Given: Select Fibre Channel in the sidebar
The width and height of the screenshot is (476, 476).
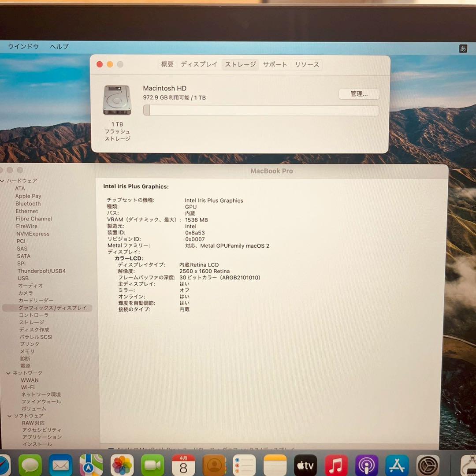Looking at the screenshot, I should click(33, 219).
